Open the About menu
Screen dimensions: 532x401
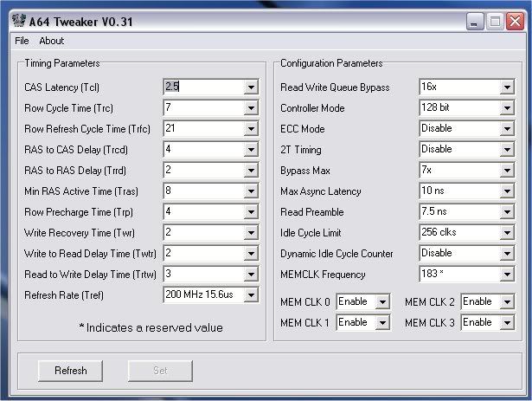[x=52, y=41]
